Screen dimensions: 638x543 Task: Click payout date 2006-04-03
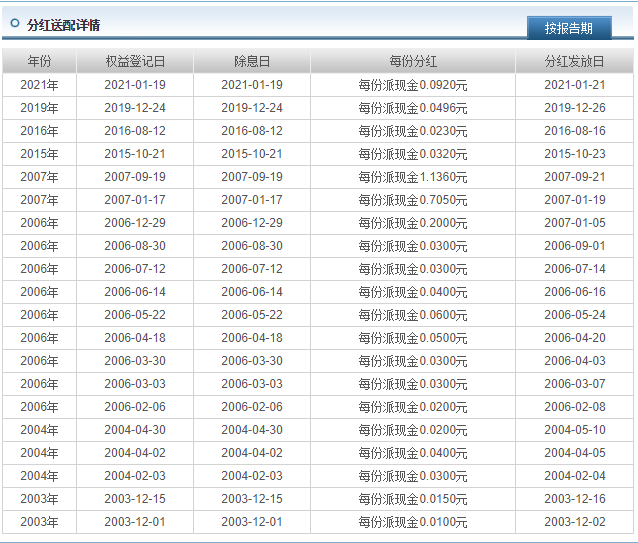[x=575, y=361]
